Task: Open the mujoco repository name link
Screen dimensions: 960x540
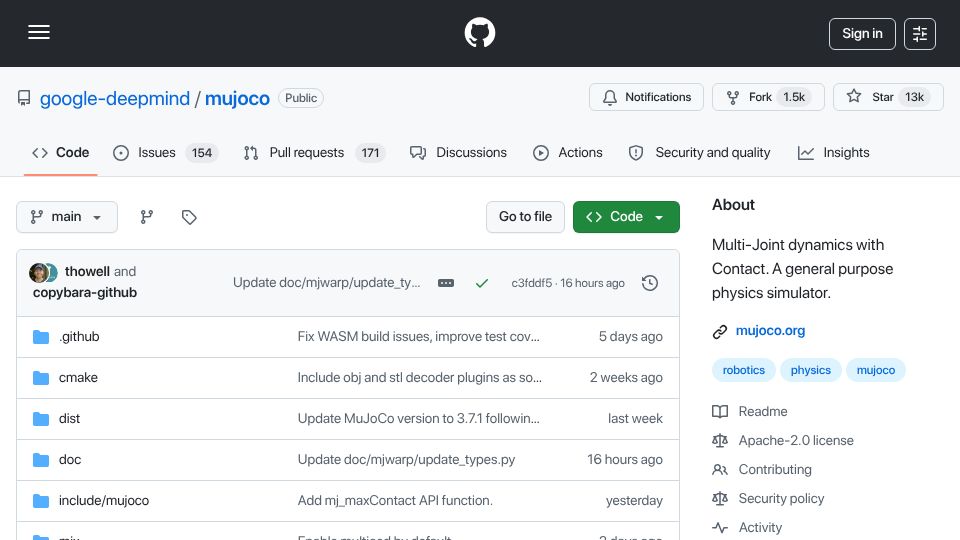Action: [x=237, y=98]
